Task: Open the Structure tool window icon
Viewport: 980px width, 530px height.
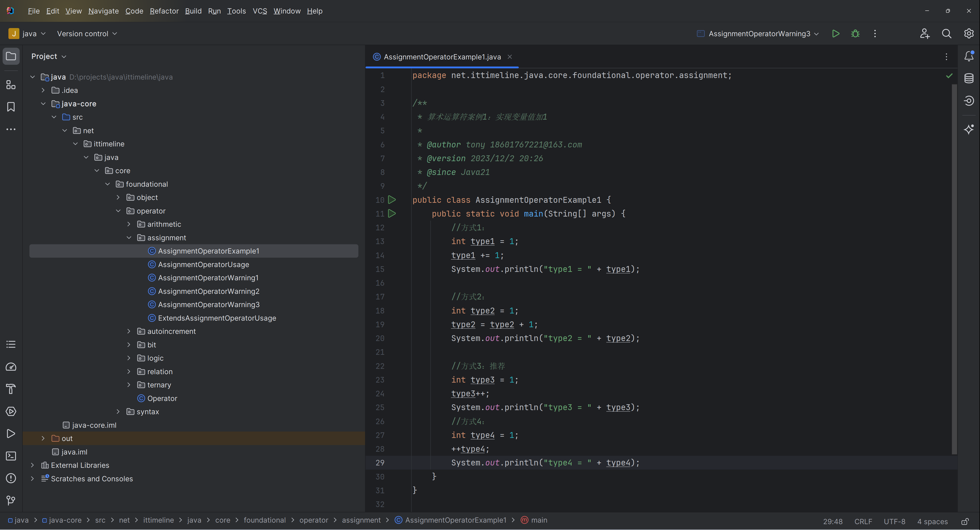Action: pos(11,84)
